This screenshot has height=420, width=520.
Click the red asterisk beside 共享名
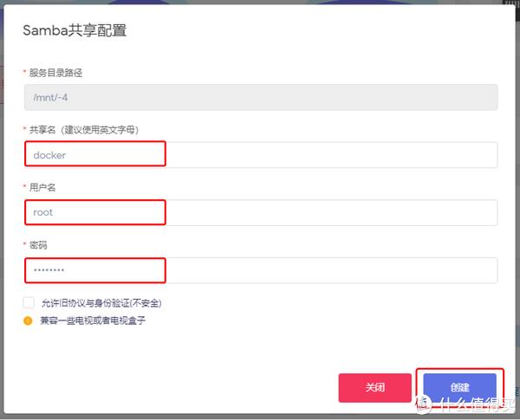[24, 128]
